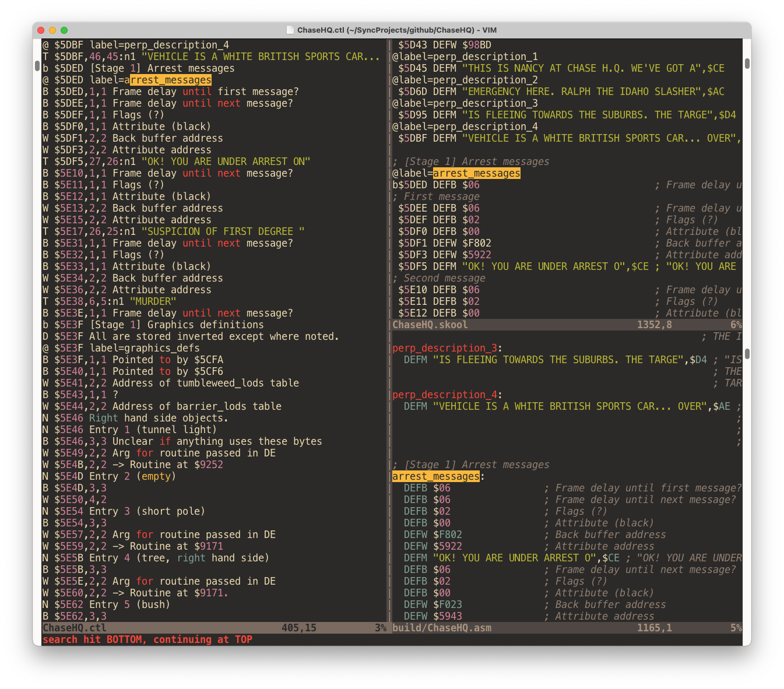Click 'W $5DF1,2,2 Back buffer address' line
This screenshot has height=689, width=784.
[x=133, y=138]
